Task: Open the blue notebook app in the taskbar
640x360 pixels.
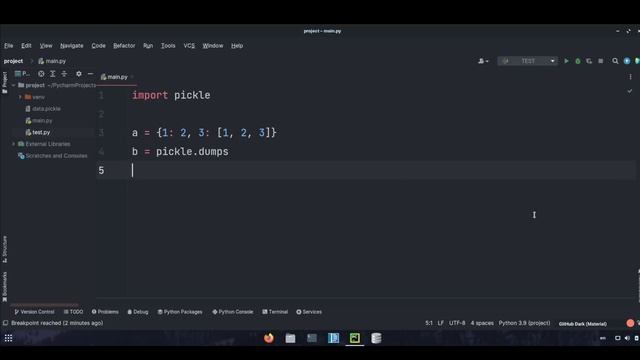Action: [x=333, y=338]
